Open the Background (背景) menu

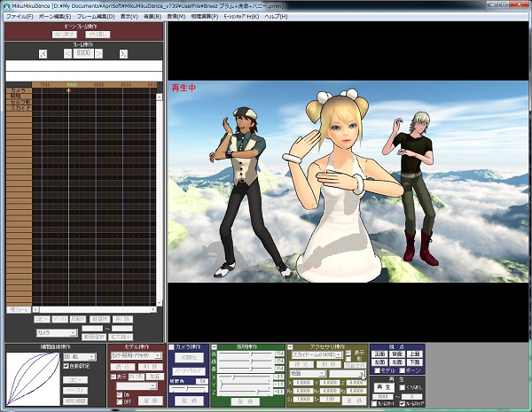pyautogui.click(x=153, y=16)
